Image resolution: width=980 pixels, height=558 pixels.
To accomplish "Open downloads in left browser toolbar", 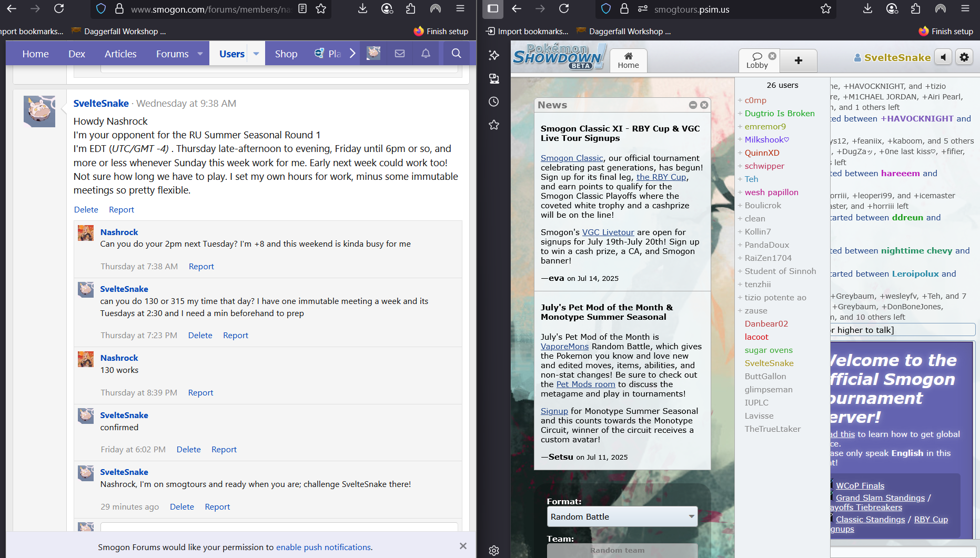I will (362, 9).
